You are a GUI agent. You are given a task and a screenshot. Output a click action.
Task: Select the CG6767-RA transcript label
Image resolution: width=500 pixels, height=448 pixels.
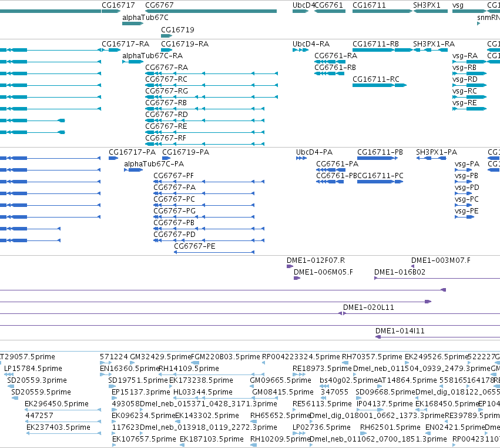coord(166,68)
